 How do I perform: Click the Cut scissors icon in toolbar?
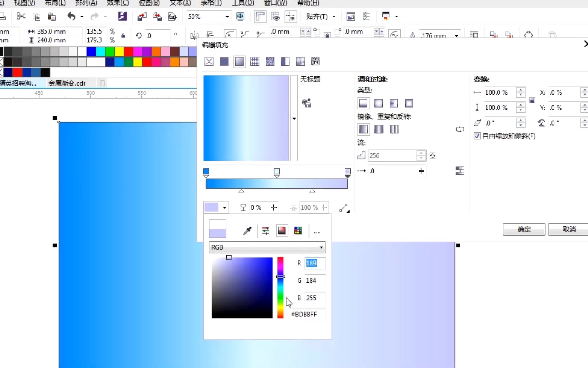21,17
